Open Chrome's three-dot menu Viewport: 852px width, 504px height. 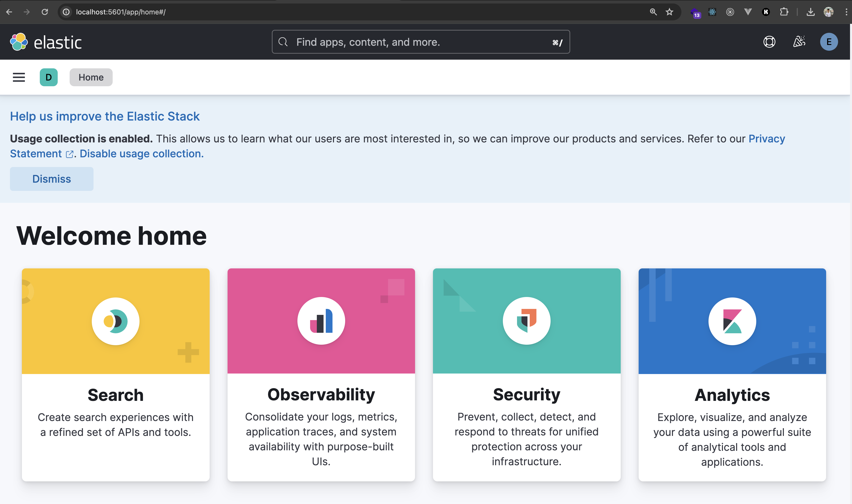coord(846,12)
